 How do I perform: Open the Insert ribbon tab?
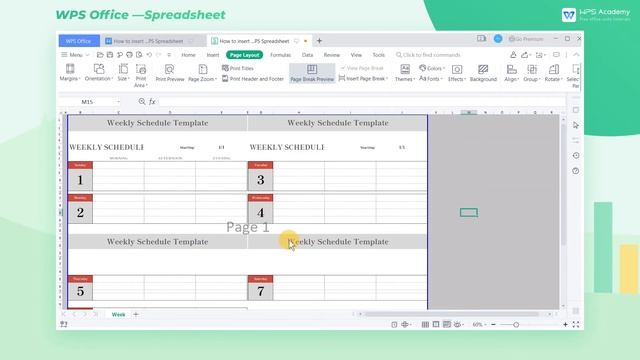point(213,55)
